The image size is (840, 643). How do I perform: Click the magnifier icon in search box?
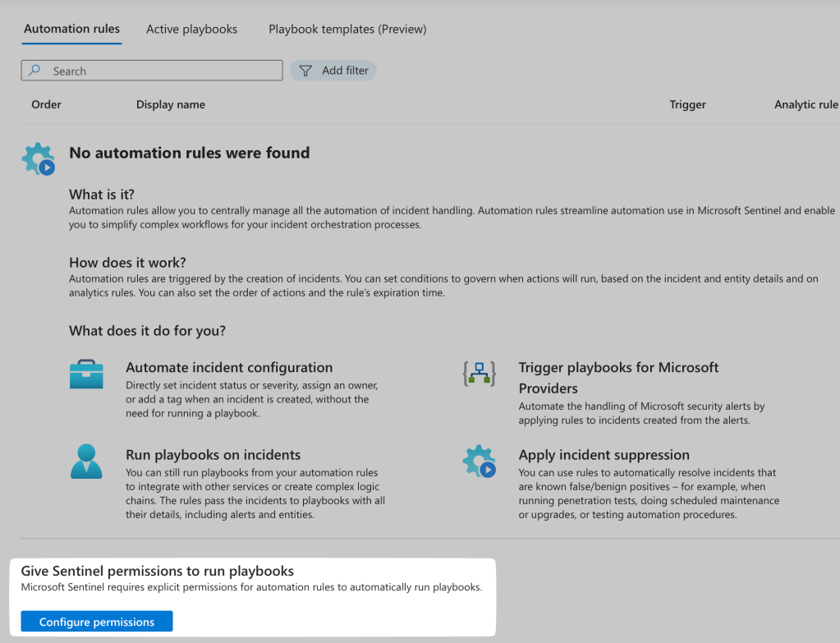point(34,71)
